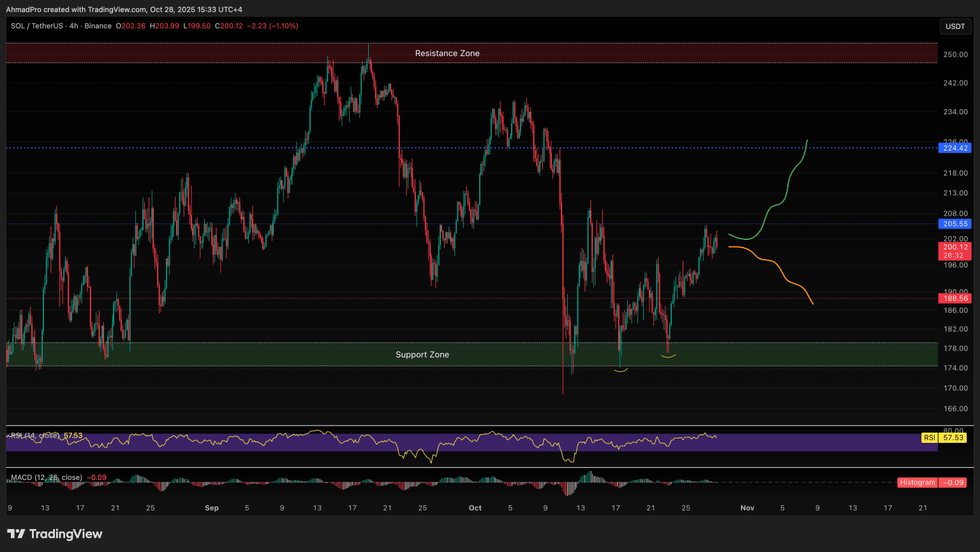Viewport: 980px width, 552px height.
Task: Click the Oct marker on time axis
Action: [475, 508]
